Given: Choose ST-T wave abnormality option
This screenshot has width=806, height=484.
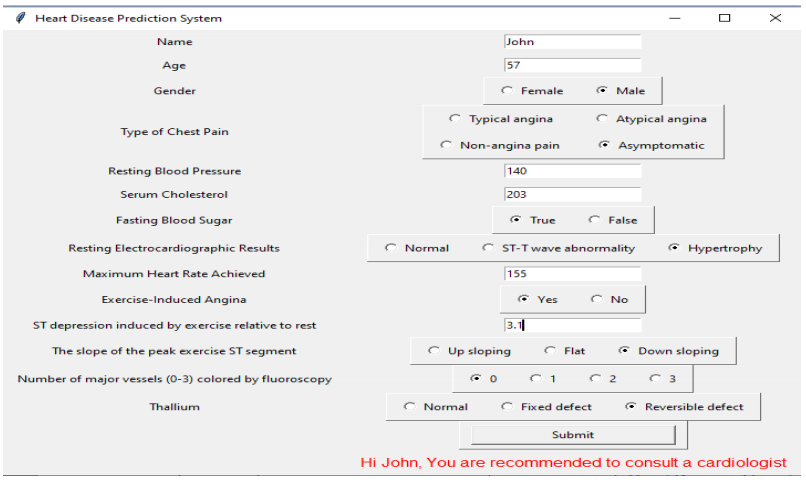Looking at the screenshot, I should [x=488, y=248].
